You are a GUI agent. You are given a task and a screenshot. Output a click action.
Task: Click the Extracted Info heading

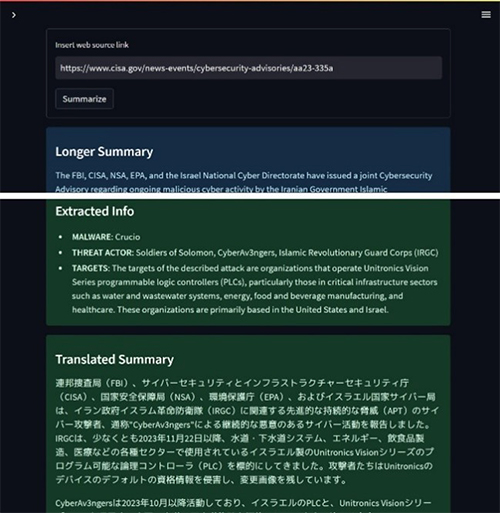coord(95,211)
